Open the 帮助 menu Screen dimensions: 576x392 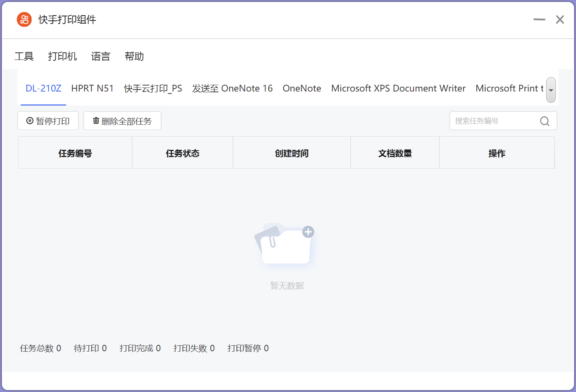(x=134, y=56)
